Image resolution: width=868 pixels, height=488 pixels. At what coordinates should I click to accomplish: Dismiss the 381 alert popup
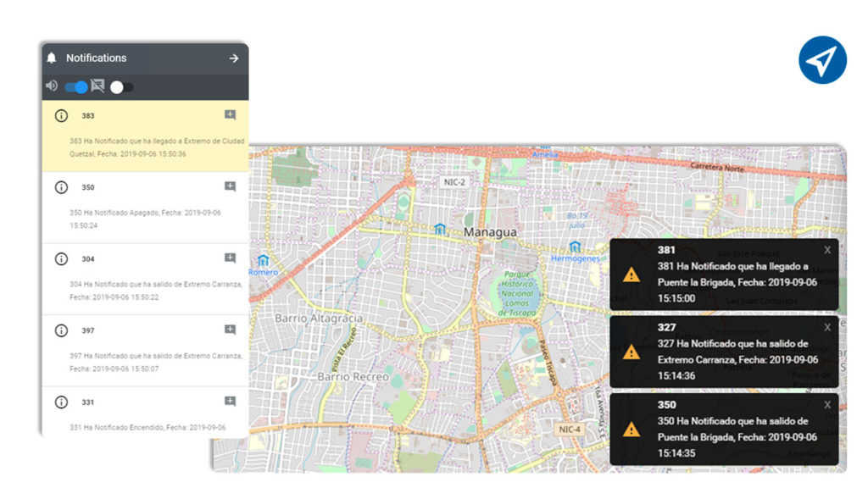[x=827, y=250]
